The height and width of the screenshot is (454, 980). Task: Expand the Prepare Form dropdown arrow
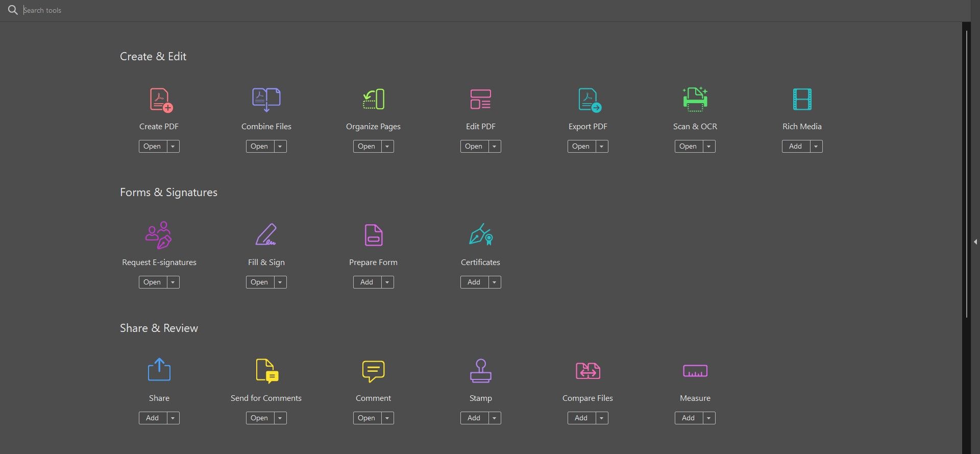tap(387, 282)
